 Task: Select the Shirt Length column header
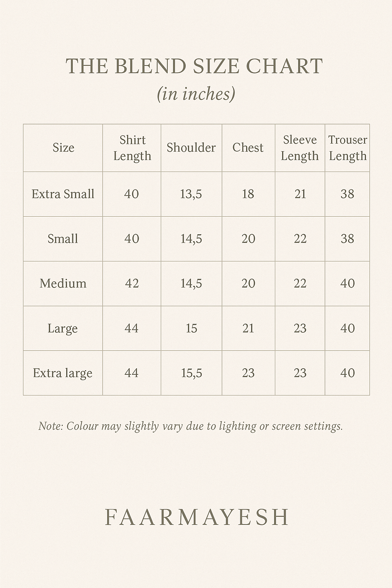point(132,148)
